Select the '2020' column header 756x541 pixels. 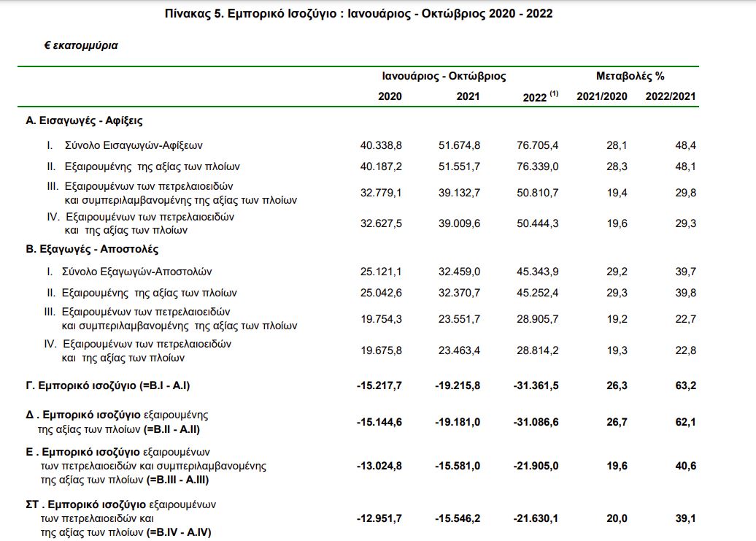(390, 96)
